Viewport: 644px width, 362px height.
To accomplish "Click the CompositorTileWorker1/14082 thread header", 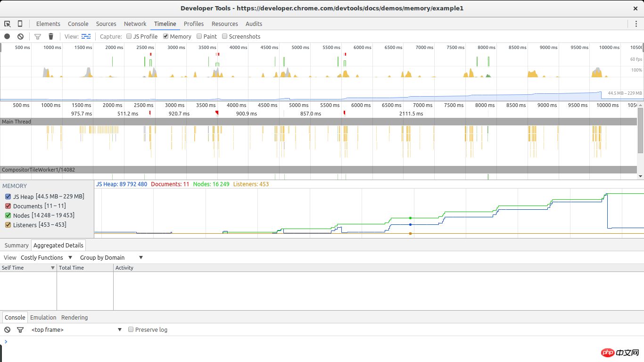I will click(319, 170).
